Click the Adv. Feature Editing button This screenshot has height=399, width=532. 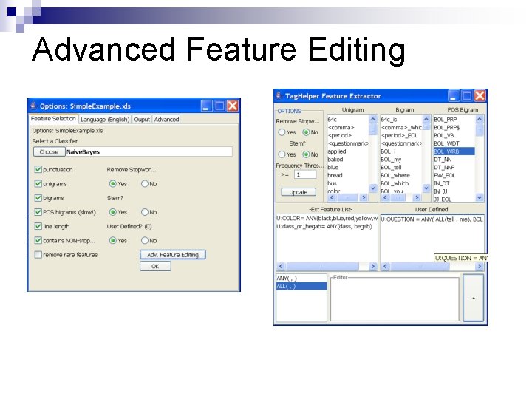(x=173, y=255)
